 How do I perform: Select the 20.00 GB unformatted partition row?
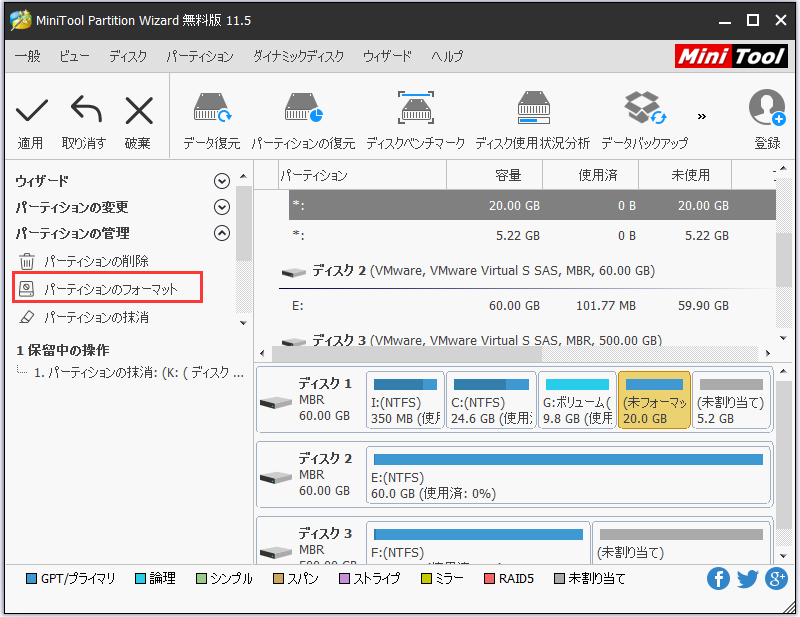(532, 205)
